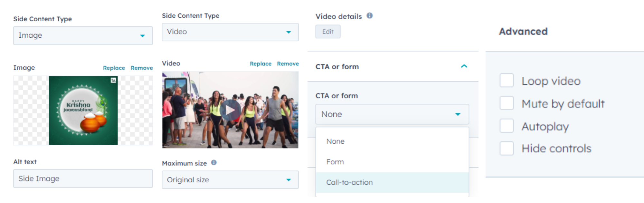The width and height of the screenshot is (644, 203).
Task: Open the Side Content Type Image dropdown
Action: tap(83, 35)
